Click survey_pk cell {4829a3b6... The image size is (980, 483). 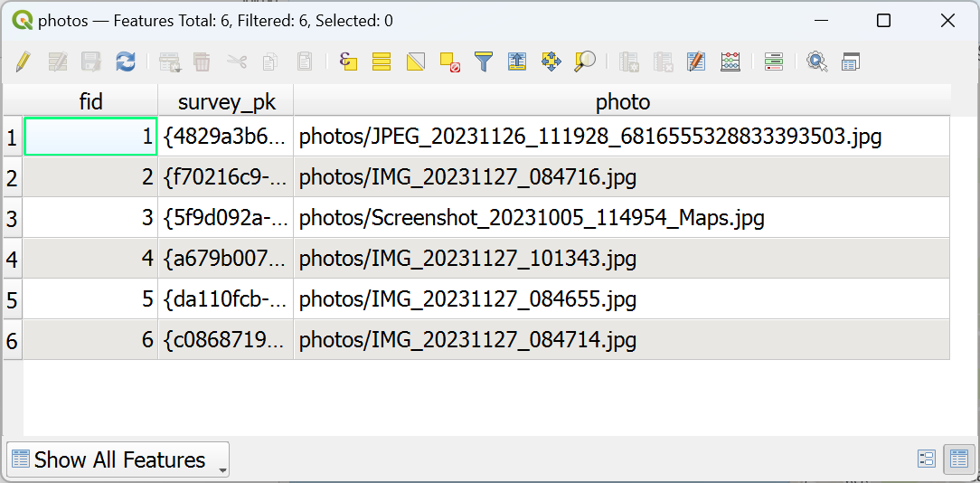coord(226,137)
